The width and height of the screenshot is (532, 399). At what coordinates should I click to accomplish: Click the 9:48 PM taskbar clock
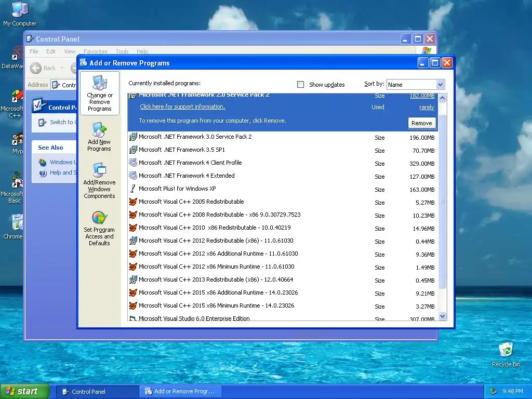[512, 391]
